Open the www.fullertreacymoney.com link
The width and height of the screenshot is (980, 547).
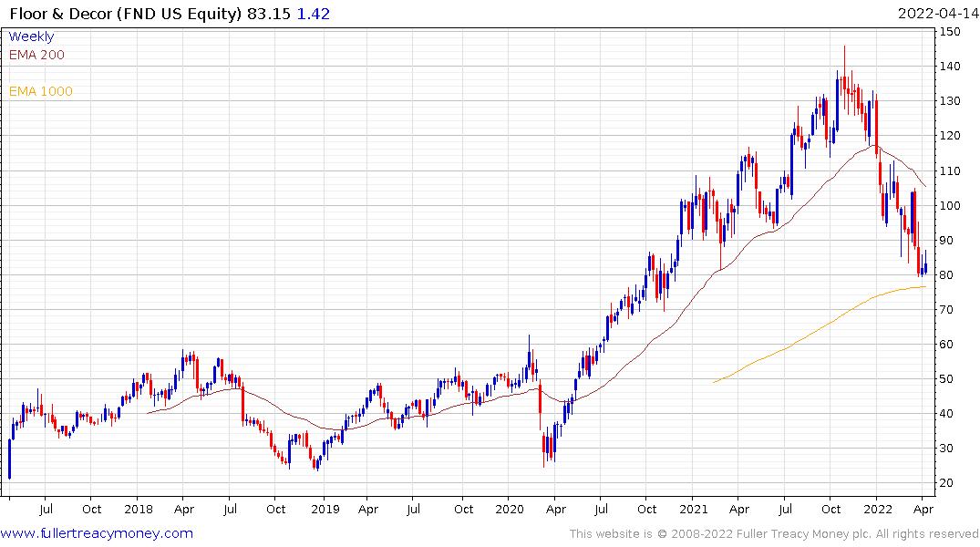pos(97,533)
